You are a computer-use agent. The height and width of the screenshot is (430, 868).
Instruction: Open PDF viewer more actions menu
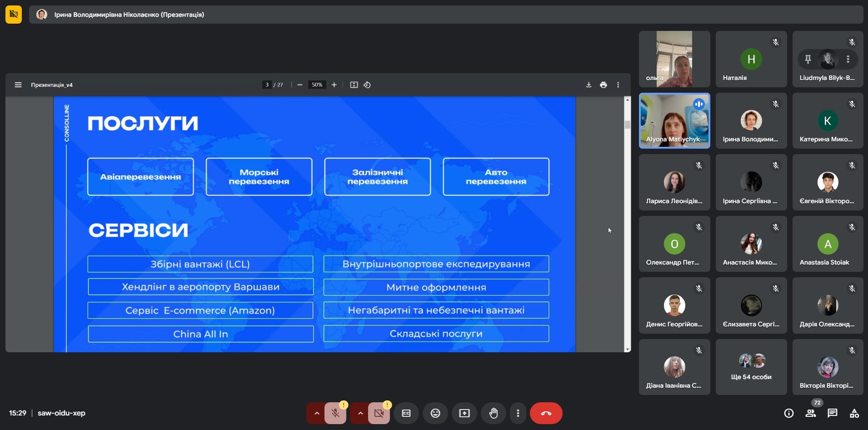pos(618,85)
